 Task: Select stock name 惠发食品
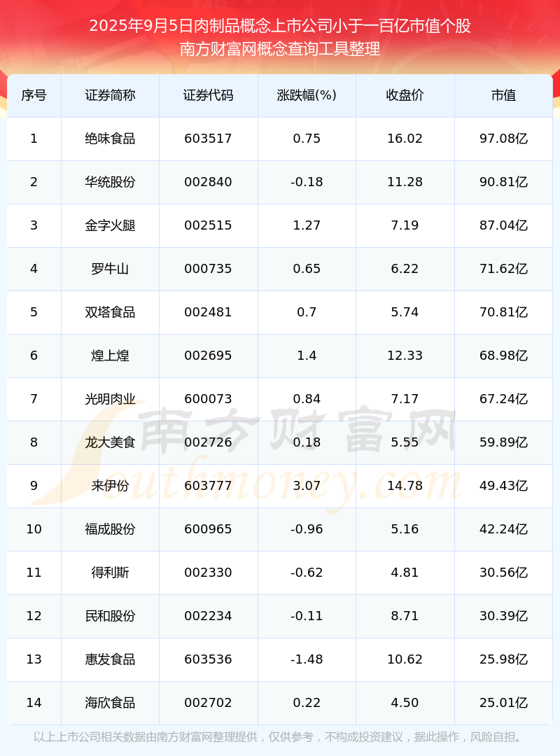[110, 659]
